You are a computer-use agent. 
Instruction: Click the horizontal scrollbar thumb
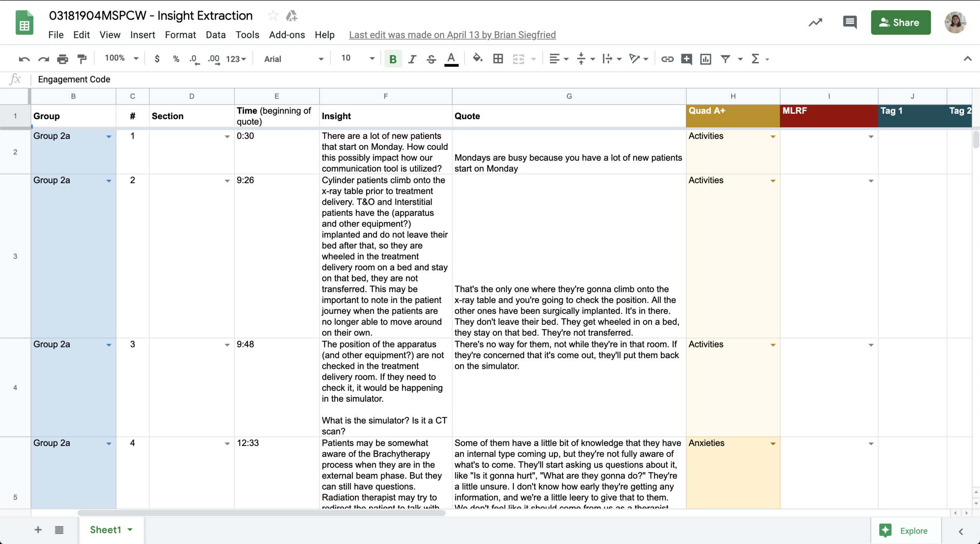261,513
